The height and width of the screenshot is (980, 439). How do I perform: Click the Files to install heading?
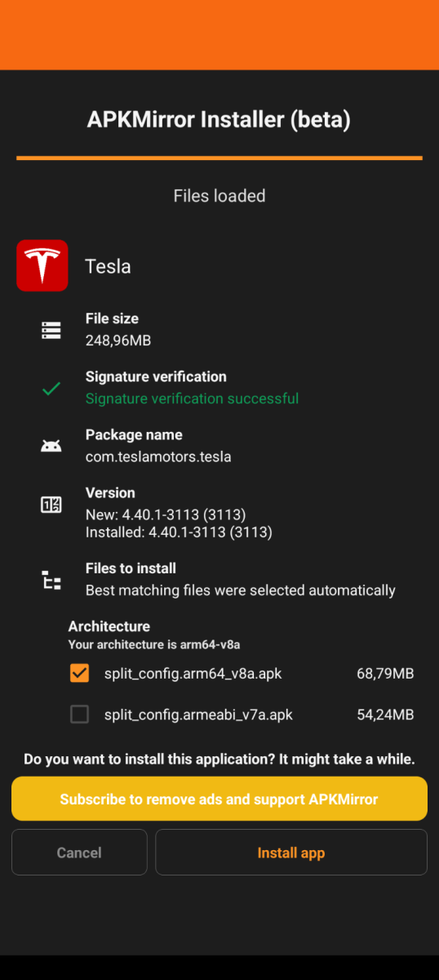pos(131,568)
